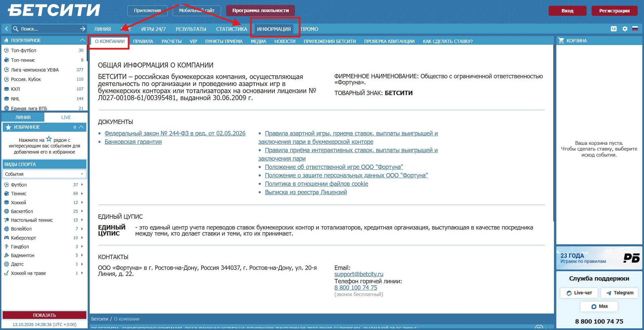The height and width of the screenshot is (330, 644).
Task: Open the Банковская гарантия document link
Action: (x=133, y=142)
